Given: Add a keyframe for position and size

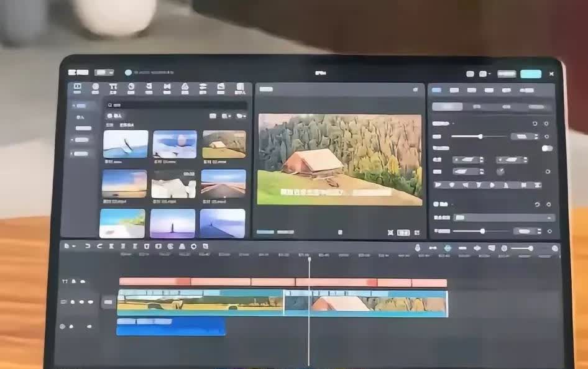Looking at the screenshot, I should [546, 124].
